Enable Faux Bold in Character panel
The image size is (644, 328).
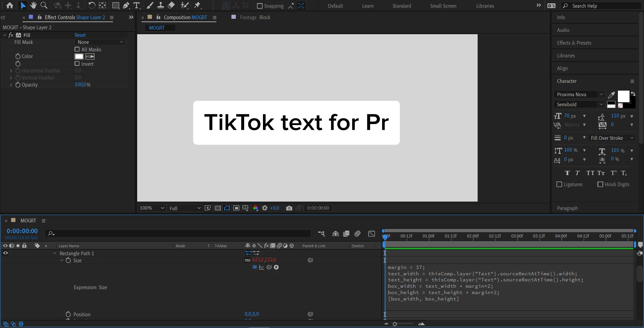(x=568, y=173)
